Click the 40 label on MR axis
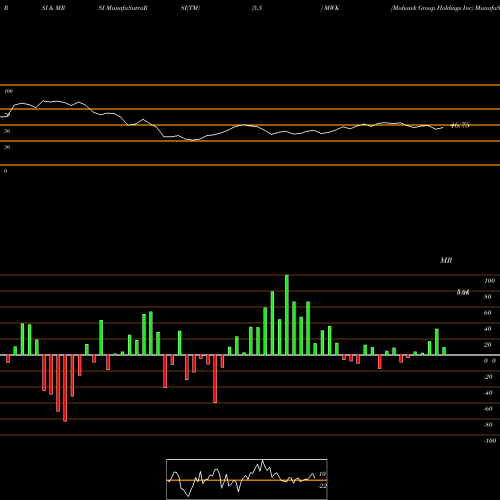 coord(488,329)
